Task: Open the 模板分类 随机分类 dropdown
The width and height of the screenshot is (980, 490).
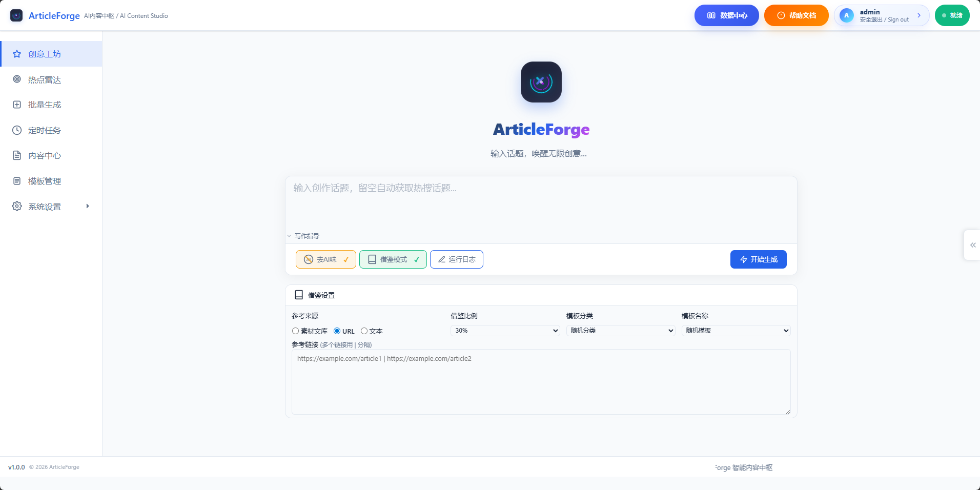Action: 620,331
